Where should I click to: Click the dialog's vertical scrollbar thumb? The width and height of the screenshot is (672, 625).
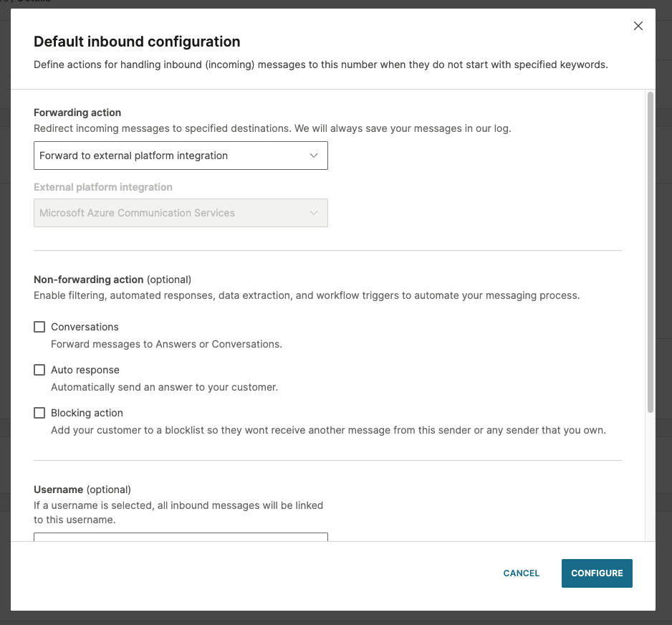650,252
